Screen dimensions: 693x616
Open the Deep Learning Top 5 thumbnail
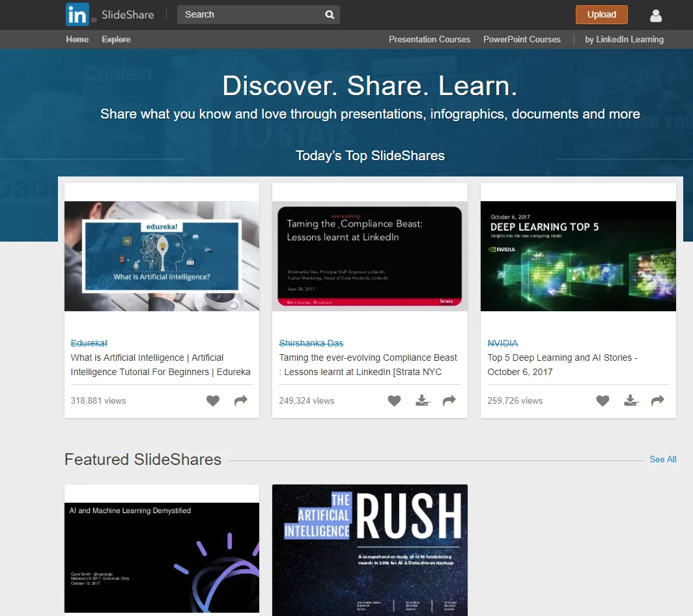tap(578, 257)
